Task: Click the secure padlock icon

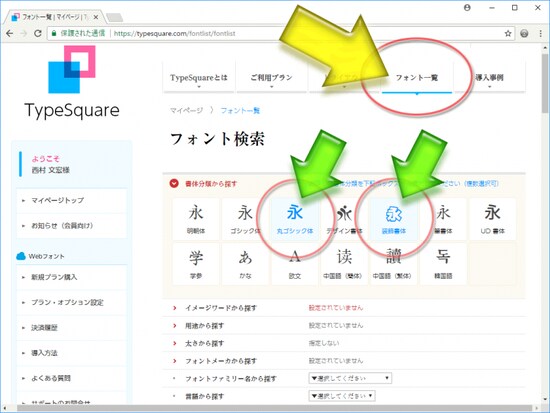Action: tap(54, 33)
